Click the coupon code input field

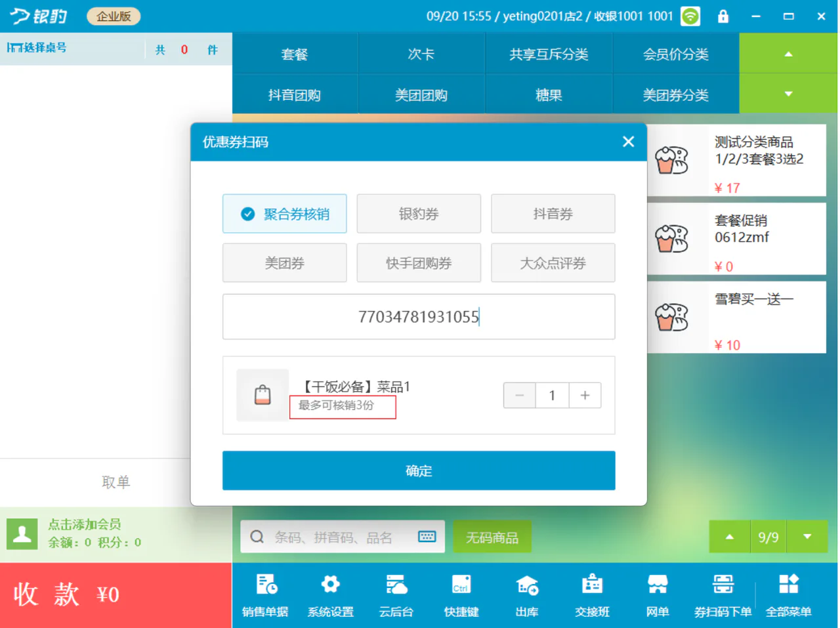(419, 317)
